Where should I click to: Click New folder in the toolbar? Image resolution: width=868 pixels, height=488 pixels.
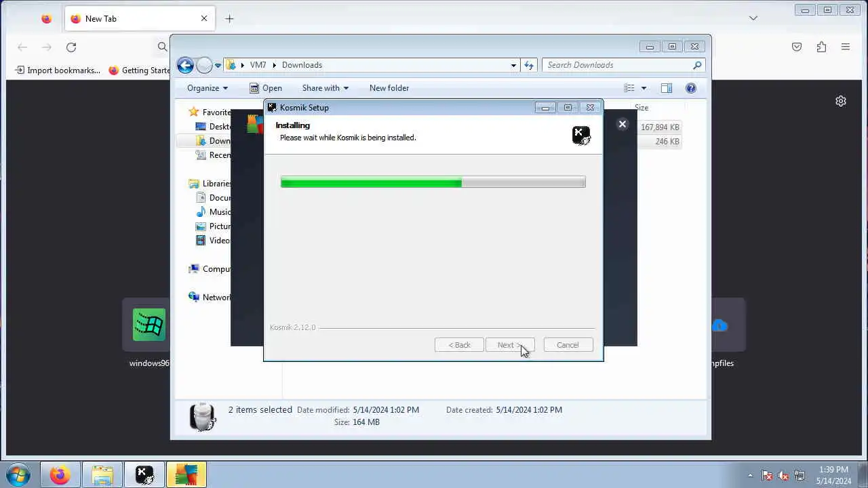389,88
